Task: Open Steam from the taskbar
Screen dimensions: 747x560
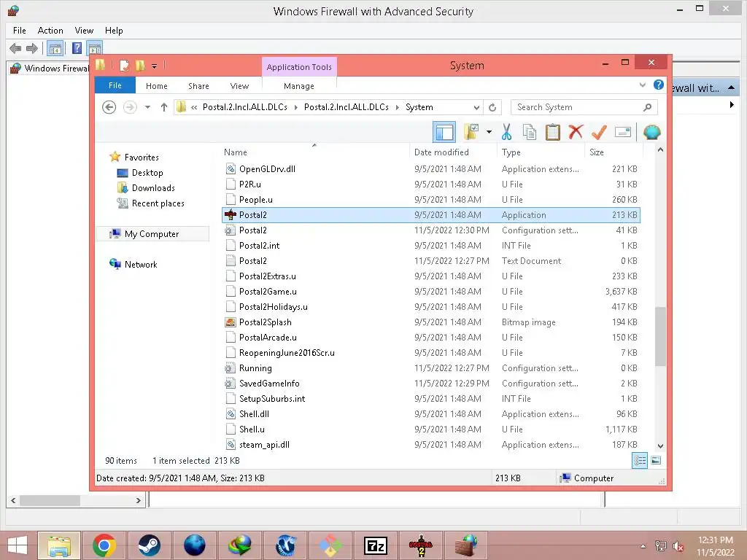Action: 149,545
